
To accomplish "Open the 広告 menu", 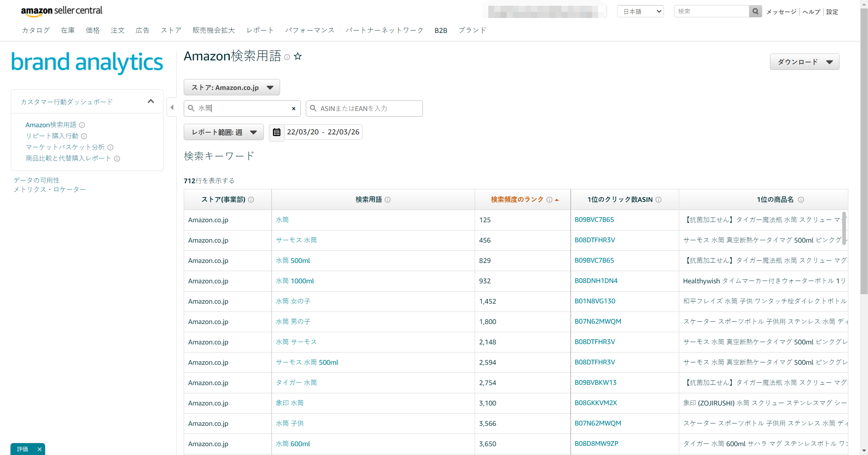I will click(x=142, y=30).
